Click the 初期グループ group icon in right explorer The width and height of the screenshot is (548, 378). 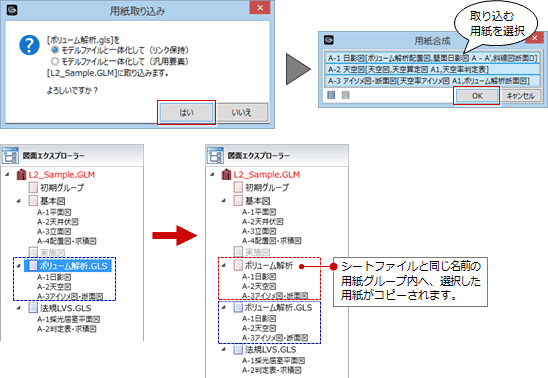[x=238, y=187]
